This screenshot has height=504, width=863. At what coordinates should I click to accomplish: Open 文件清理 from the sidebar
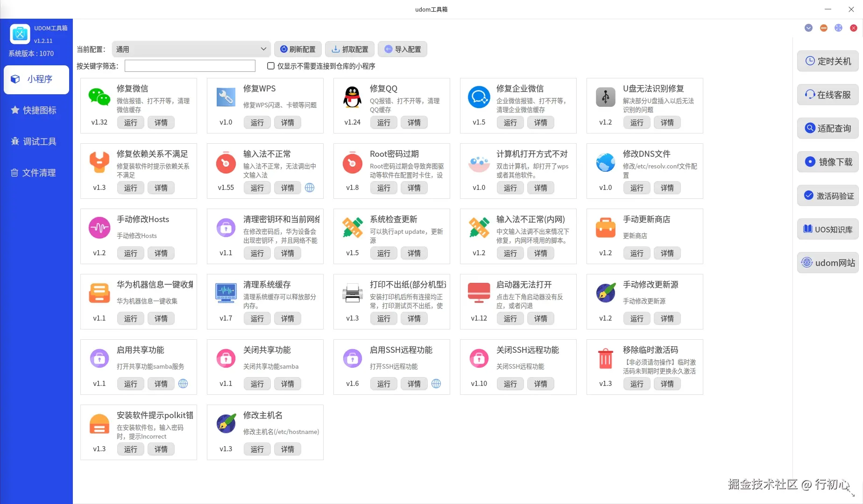click(x=36, y=173)
